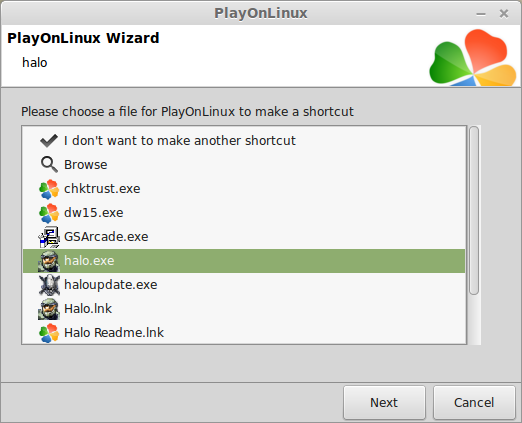
Task: Click the Cancel button
Action: 474,402
